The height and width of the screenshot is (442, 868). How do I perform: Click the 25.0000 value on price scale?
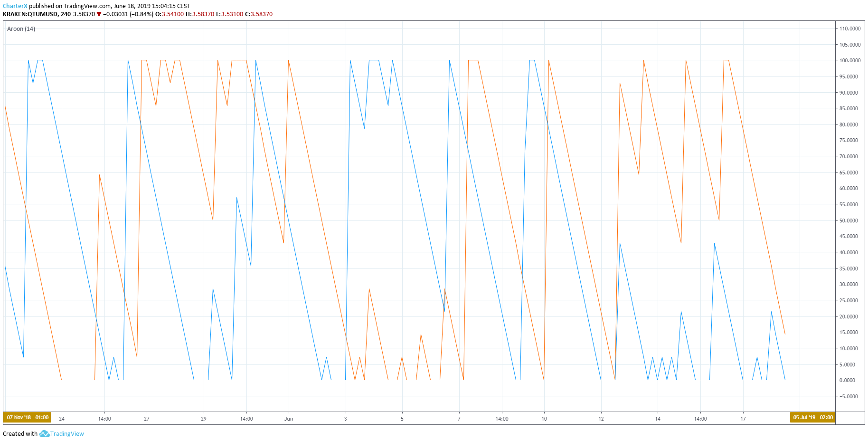coord(849,300)
